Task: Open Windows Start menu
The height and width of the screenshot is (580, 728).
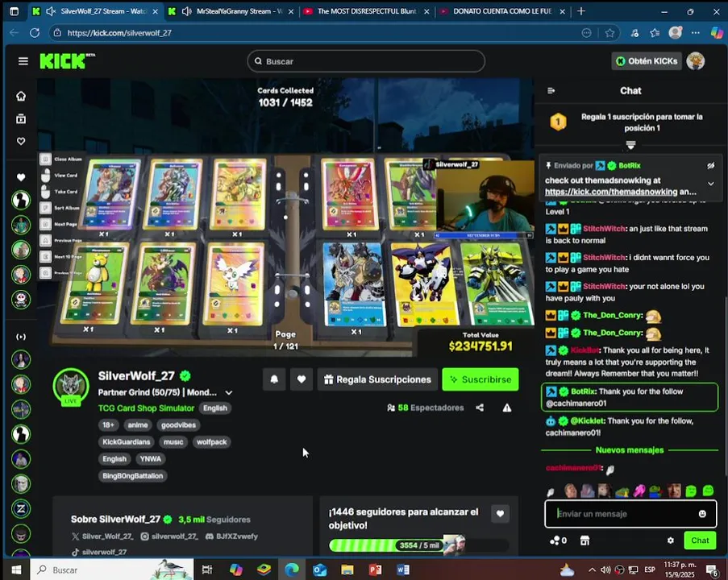Action: tap(16, 570)
